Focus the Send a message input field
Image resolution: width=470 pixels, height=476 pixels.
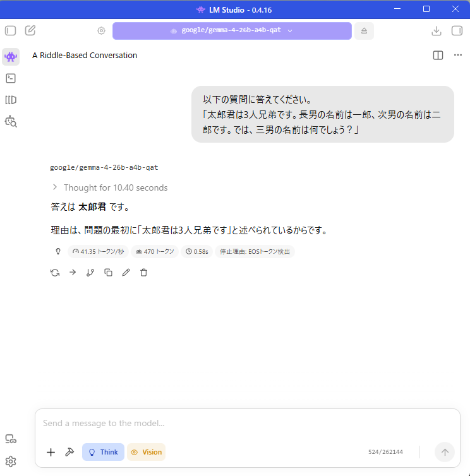point(248,423)
